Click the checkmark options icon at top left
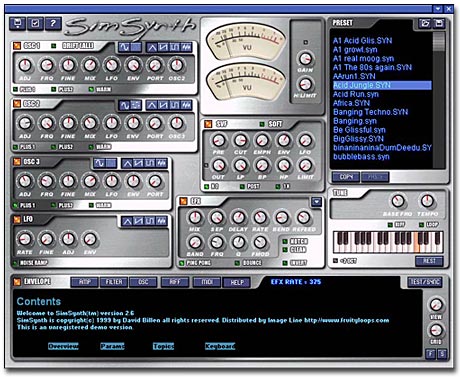 pyautogui.click(x=35, y=23)
